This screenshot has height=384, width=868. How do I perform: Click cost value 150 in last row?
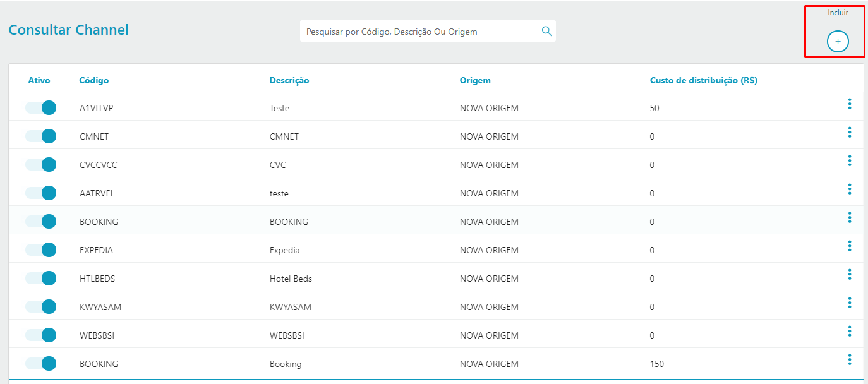(657, 364)
